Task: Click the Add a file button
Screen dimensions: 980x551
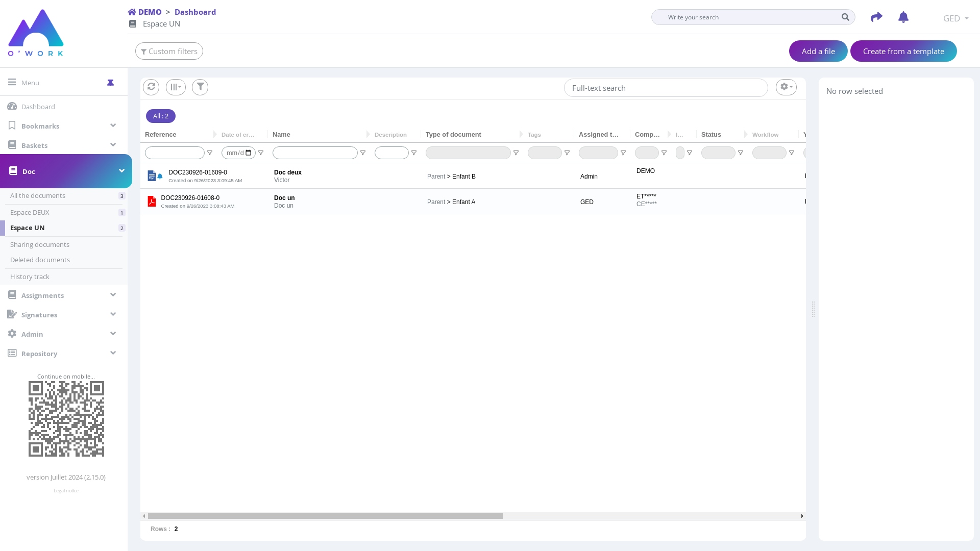Action: pos(818,51)
